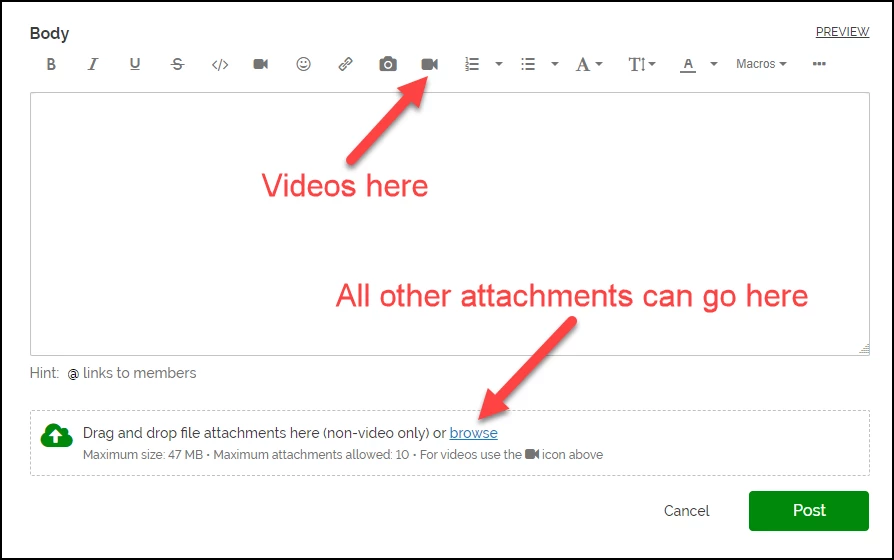Click the 'Body' heading label

[50, 34]
